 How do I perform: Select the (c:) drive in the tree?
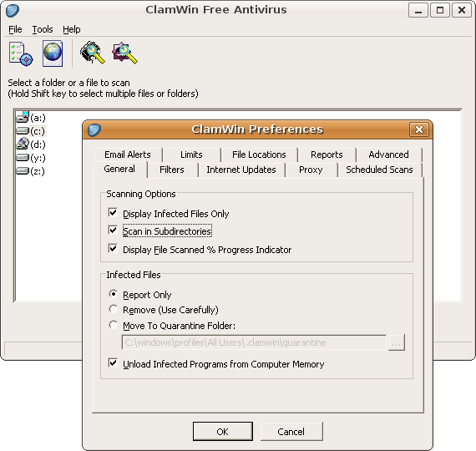pos(38,131)
